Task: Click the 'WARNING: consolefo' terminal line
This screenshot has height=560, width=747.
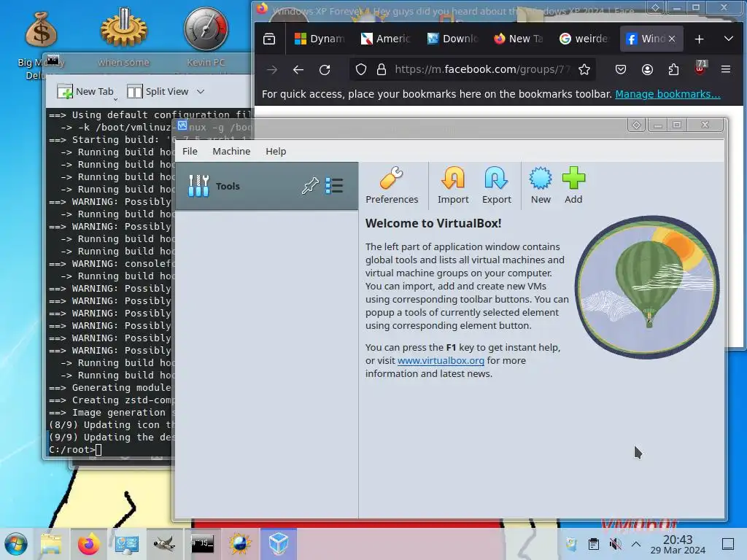Action: point(112,263)
